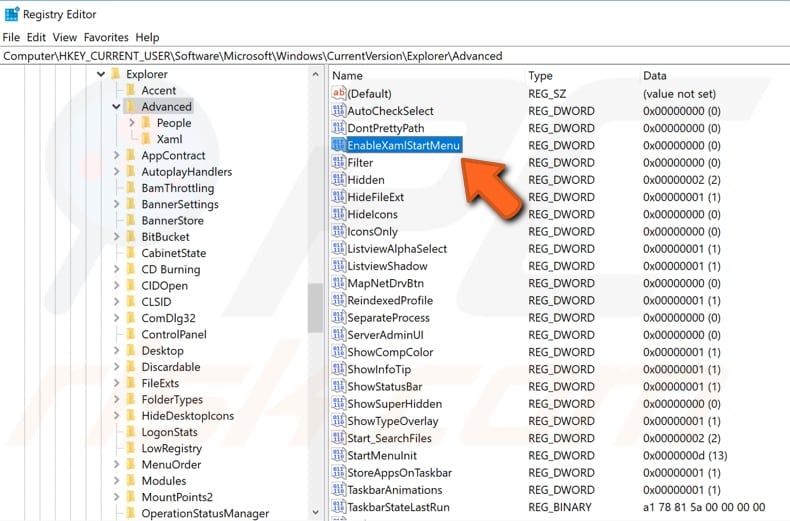Click the Registry Editor app icon in title bar
790x521 pixels.
tap(12, 14)
